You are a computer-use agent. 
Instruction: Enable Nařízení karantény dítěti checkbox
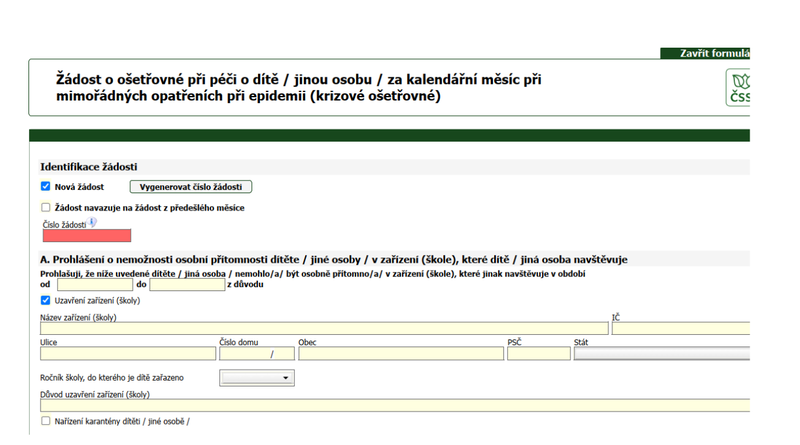[46, 421]
